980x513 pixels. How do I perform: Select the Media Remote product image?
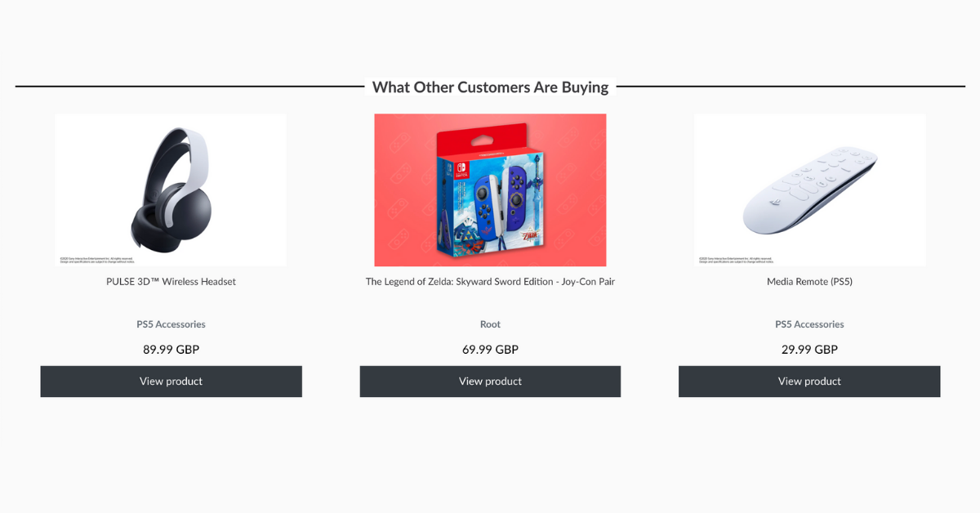pyautogui.click(x=809, y=190)
